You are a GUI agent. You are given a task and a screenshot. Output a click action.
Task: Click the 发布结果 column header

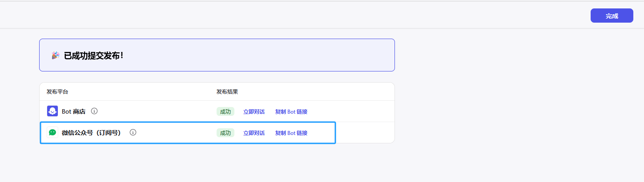tap(227, 91)
